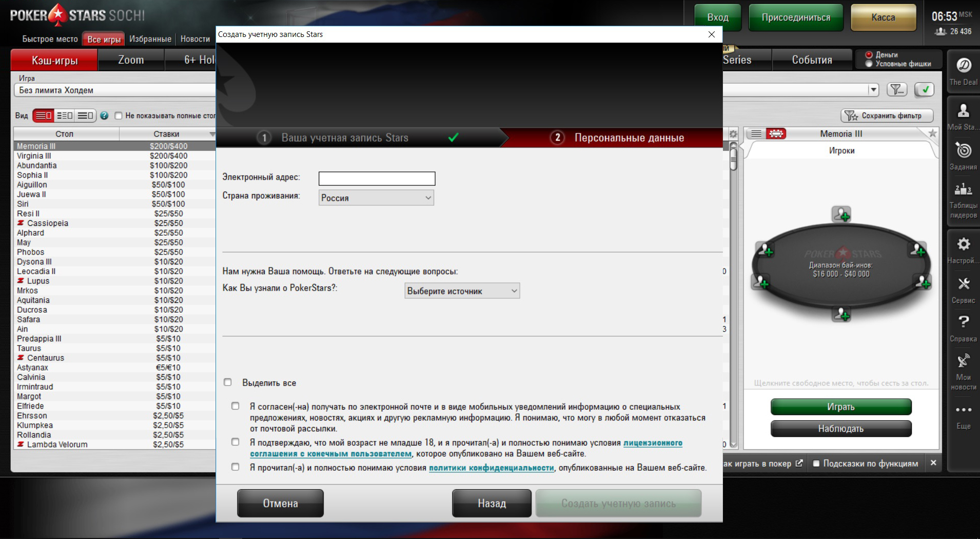Viewport: 980px width, 539px height.
Task: Select the Условные фишки radio button
Action: (869, 64)
